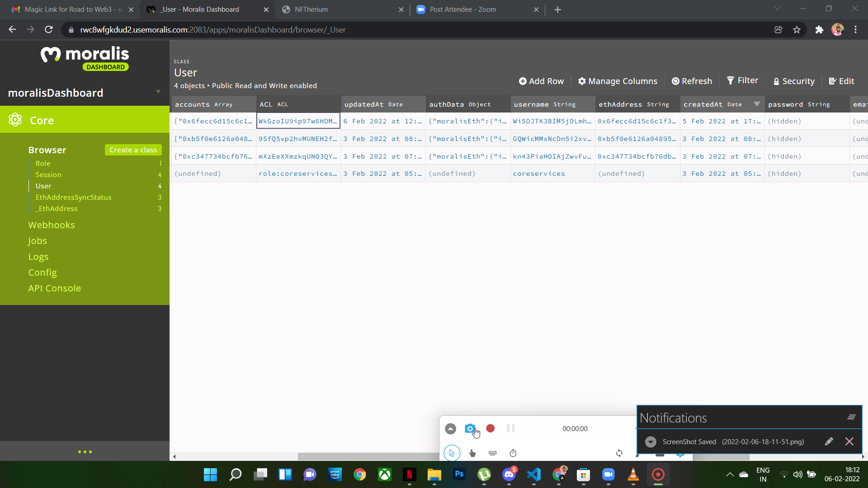Select the ACL column header
868x488 pixels.
(x=298, y=104)
